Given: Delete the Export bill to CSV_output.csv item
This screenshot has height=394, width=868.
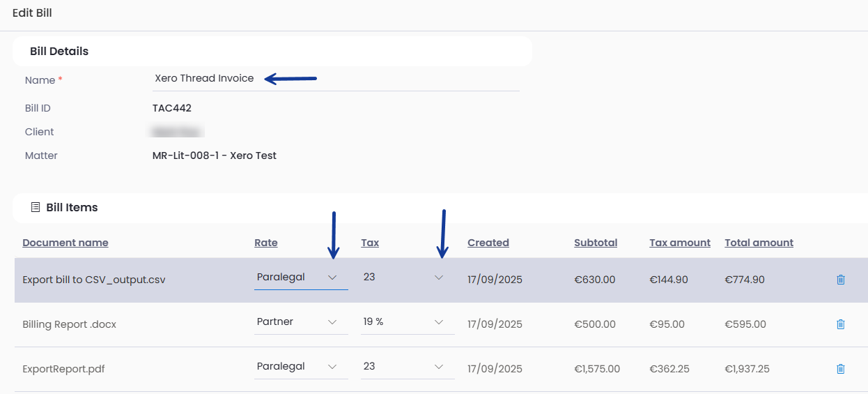Looking at the screenshot, I should (x=840, y=280).
